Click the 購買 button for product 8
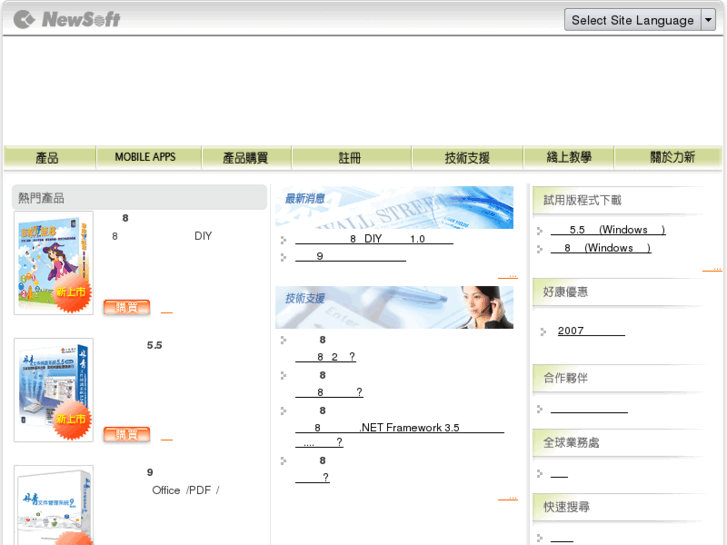The width and height of the screenshot is (727, 545). pyautogui.click(x=127, y=307)
